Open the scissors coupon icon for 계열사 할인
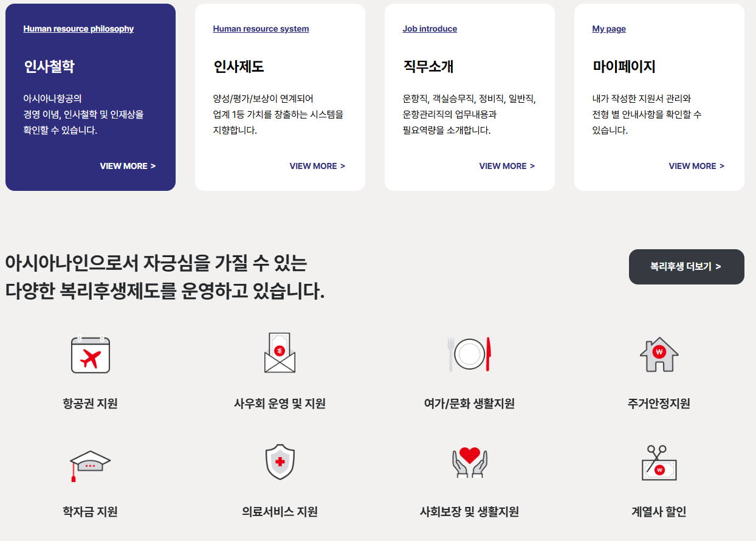 point(659,463)
